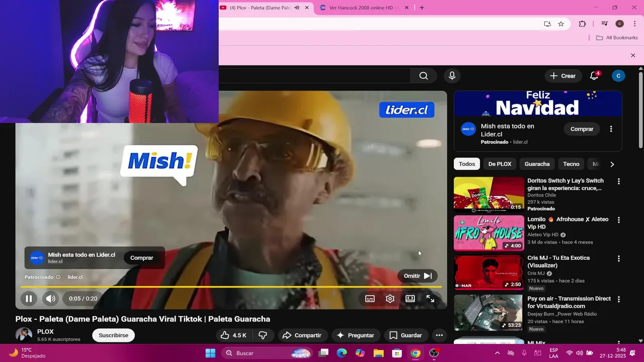644x362 pixels.
Task: Show more filter chips with arrow
Action: click(x=612, y=164)
